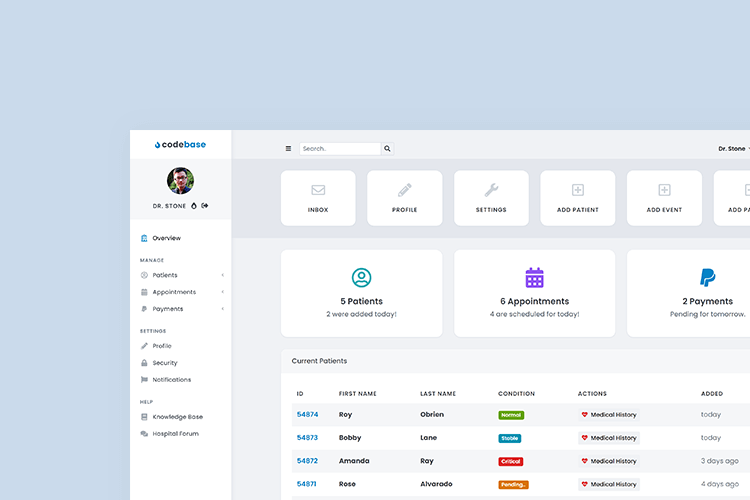Open patient ID 54873
The width and height of the screenshot is (750, 500).
click(308, 438)
